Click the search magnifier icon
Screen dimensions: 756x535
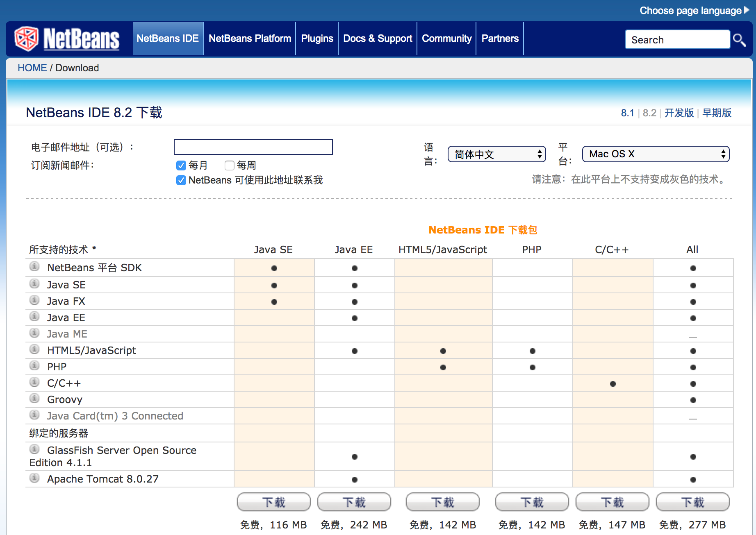point(739,40)
